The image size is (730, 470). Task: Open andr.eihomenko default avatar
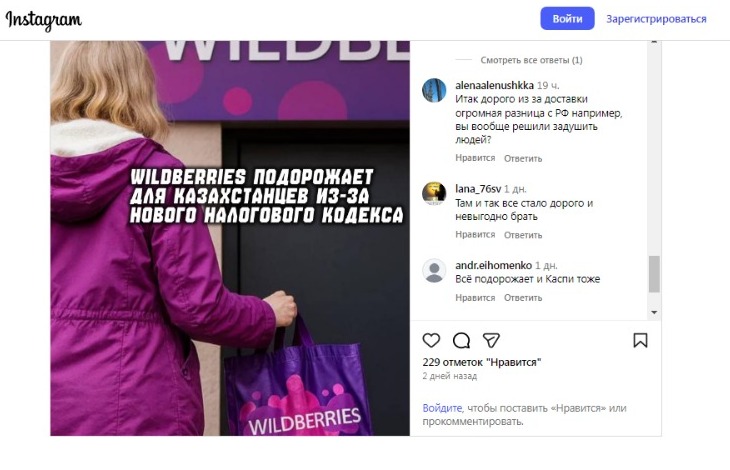(x=434, y=270)
